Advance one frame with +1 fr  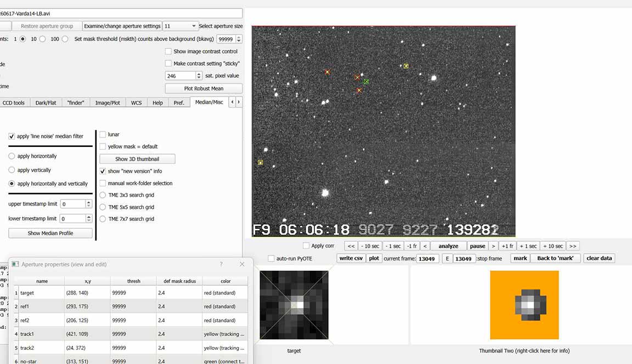coord(507,246)
